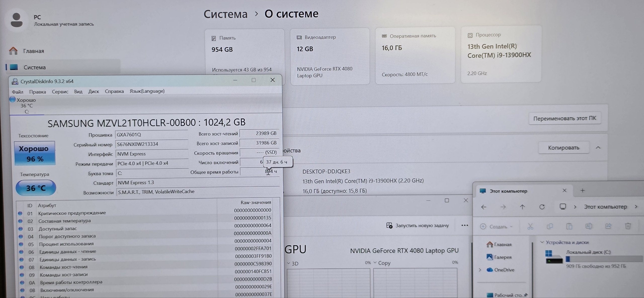Click the Копировать button
This screenshot has height=298, width=644.
563,148
